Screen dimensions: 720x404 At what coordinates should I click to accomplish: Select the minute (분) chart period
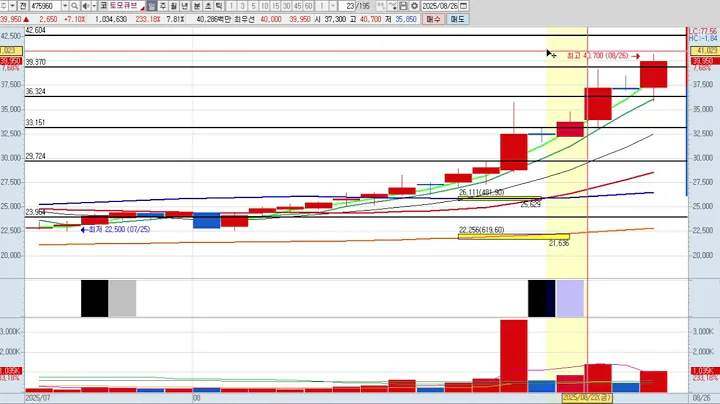tap(197, 6)
